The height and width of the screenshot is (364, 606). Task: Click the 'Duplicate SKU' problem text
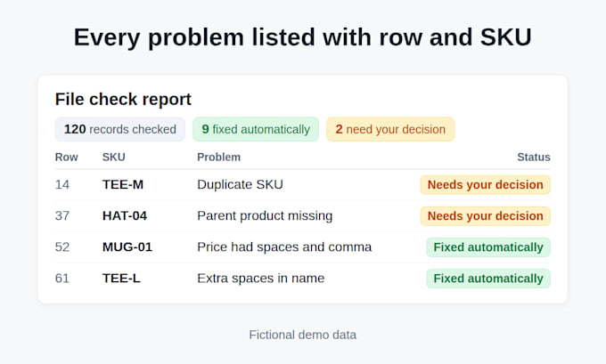(x=240, y=184)
